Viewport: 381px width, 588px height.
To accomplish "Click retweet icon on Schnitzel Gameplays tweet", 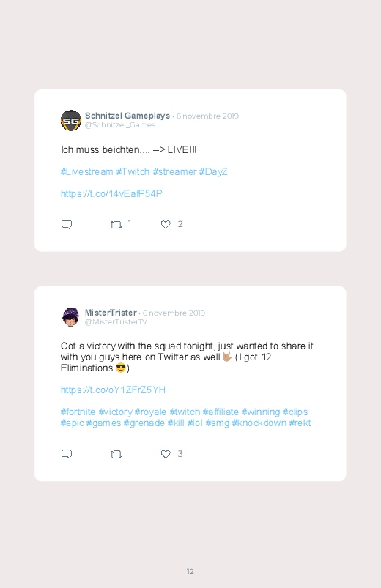I will (x=116, y=225).
